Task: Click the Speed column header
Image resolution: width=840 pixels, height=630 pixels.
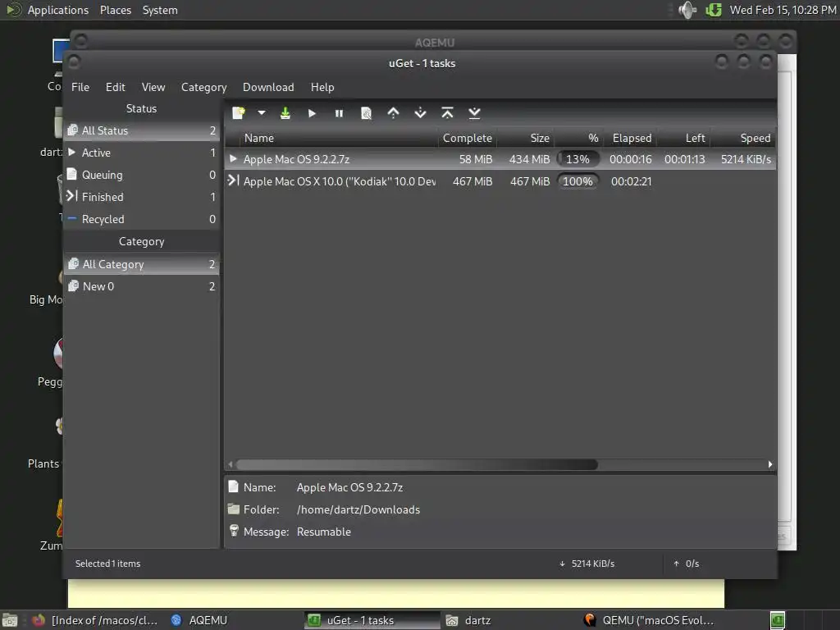Action: coord(743,138)
